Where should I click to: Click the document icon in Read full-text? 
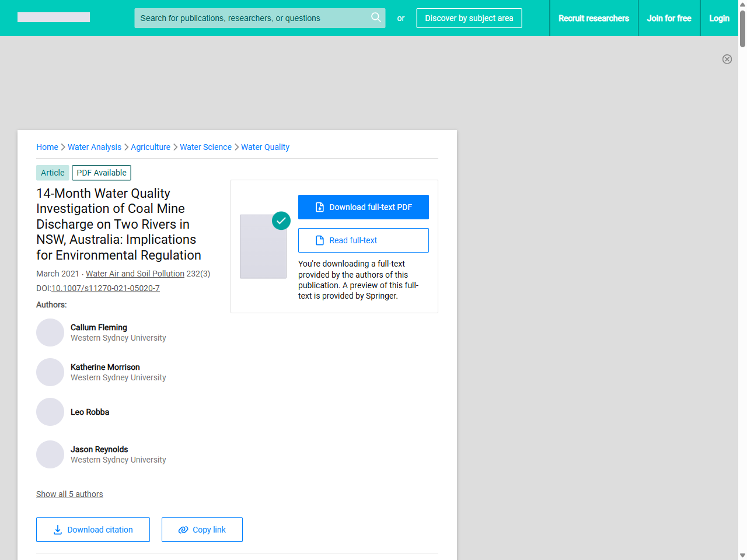[319, 240]
